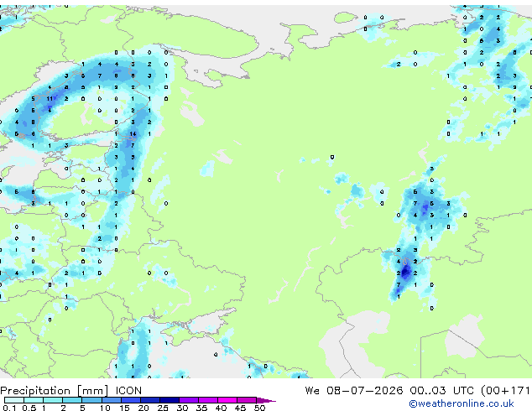Click the legend label "50"
Viewport: 532px width, 411px height.
(259, 408)
